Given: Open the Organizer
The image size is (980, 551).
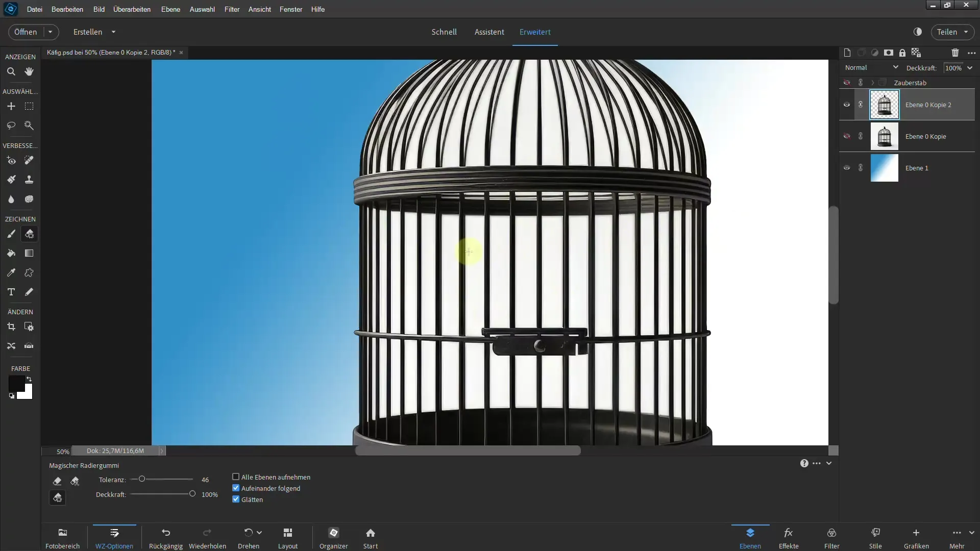Looking at the screenshot, I should pyautogui.click(x=334, y=538).
